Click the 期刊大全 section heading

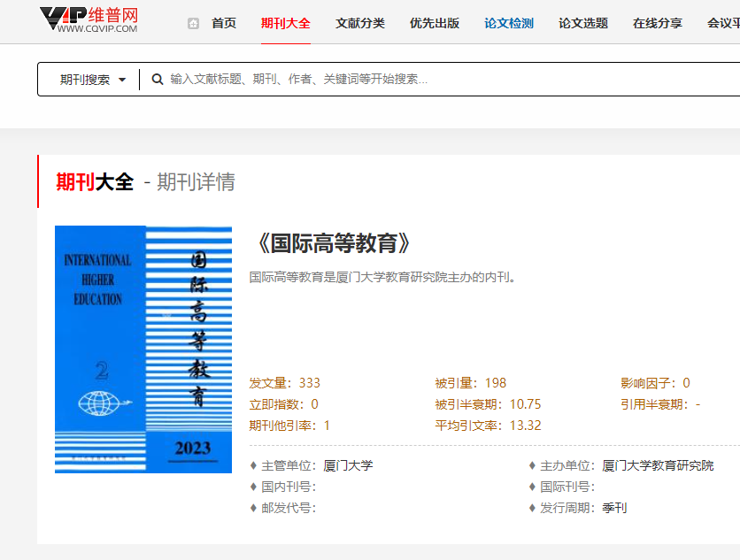95,182
